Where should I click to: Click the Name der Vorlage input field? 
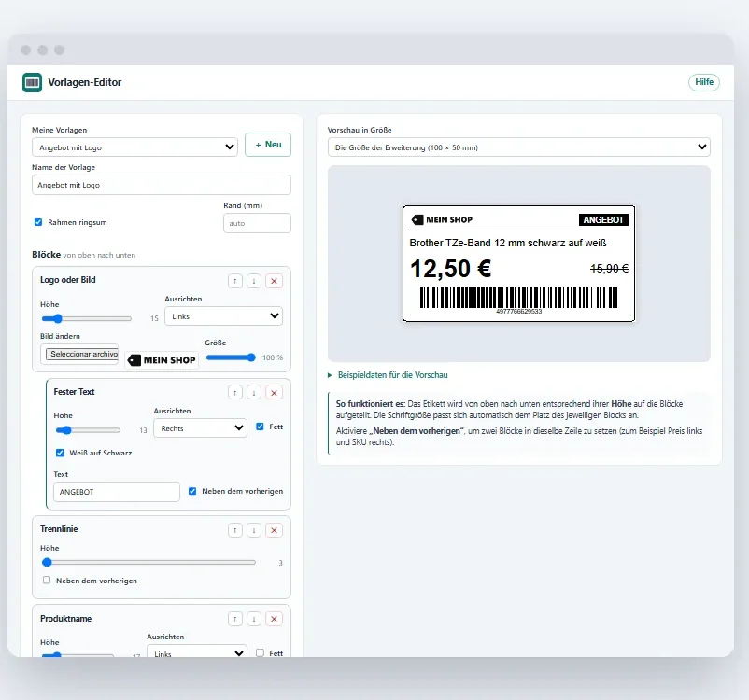point(162,185)
